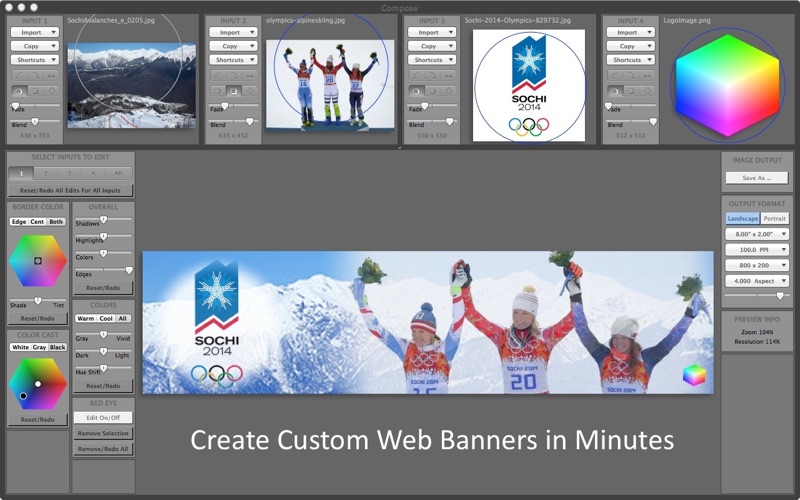Flip Input 3 image horizontally

448,76
